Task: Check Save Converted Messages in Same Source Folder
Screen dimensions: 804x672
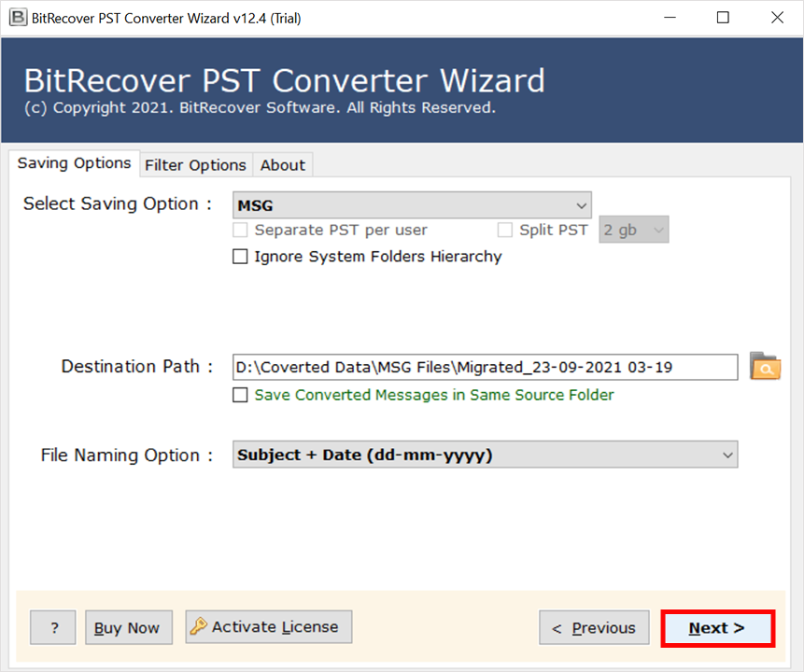Action: tap(240, 395)
